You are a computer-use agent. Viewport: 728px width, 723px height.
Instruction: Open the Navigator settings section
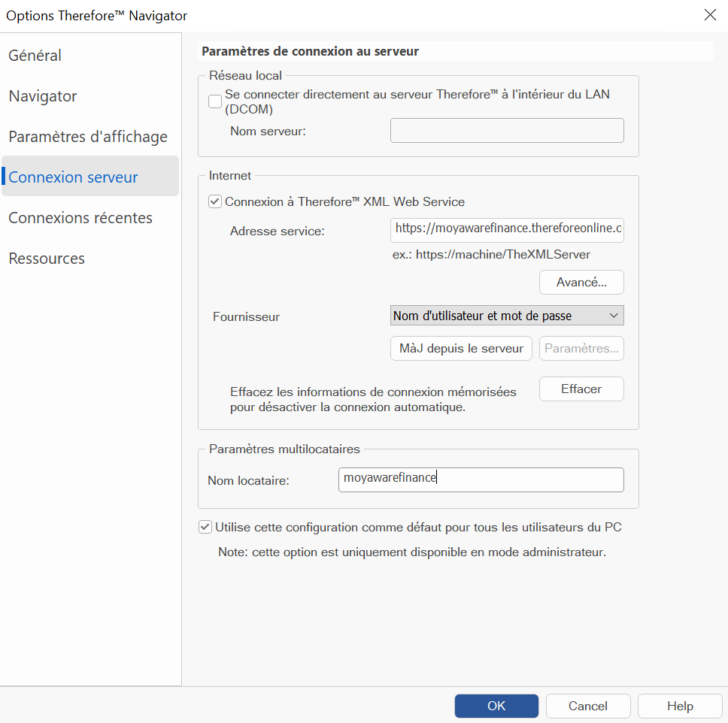[42, 95]
